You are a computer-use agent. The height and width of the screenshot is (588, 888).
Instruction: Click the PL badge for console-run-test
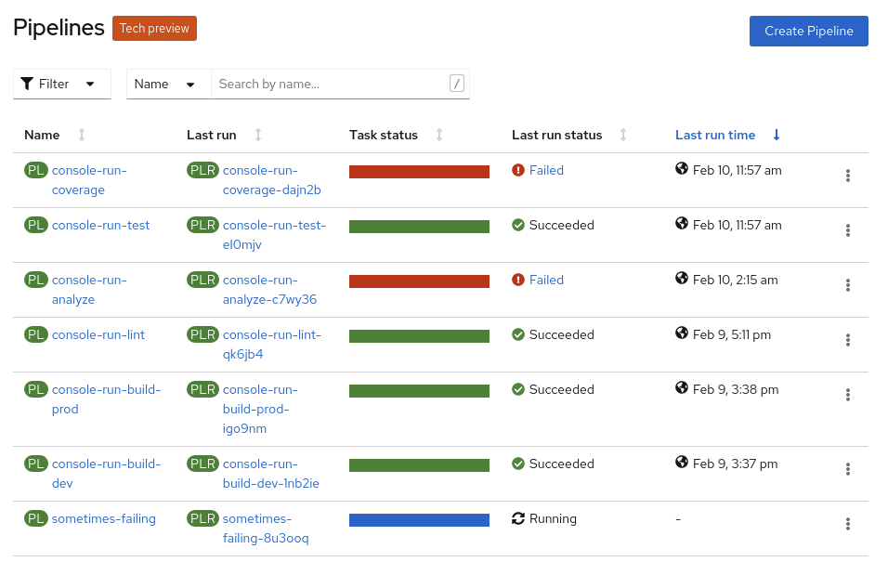click(x=36, y=225)
